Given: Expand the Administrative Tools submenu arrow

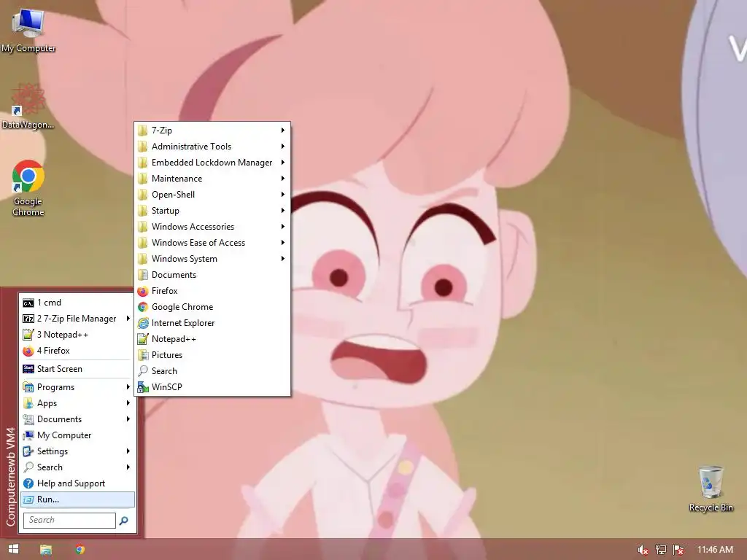Looking at the screenshot, I should click(283, 146).
